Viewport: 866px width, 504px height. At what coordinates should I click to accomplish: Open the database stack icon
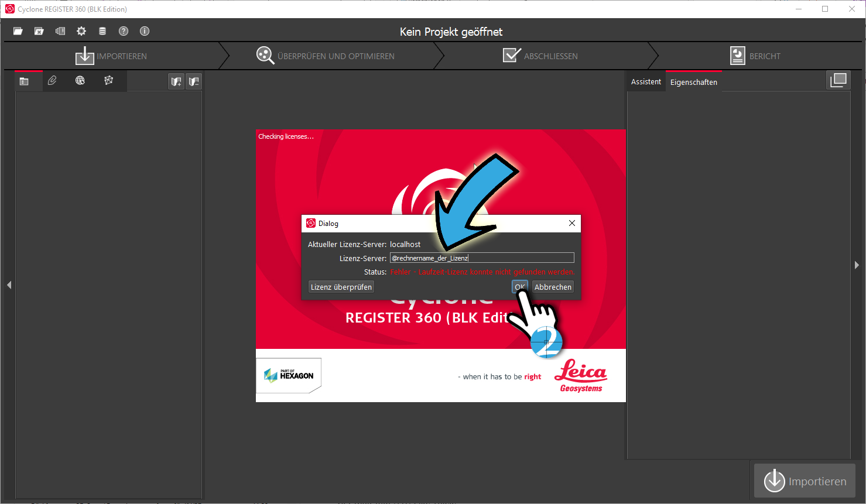coord(102,31)
